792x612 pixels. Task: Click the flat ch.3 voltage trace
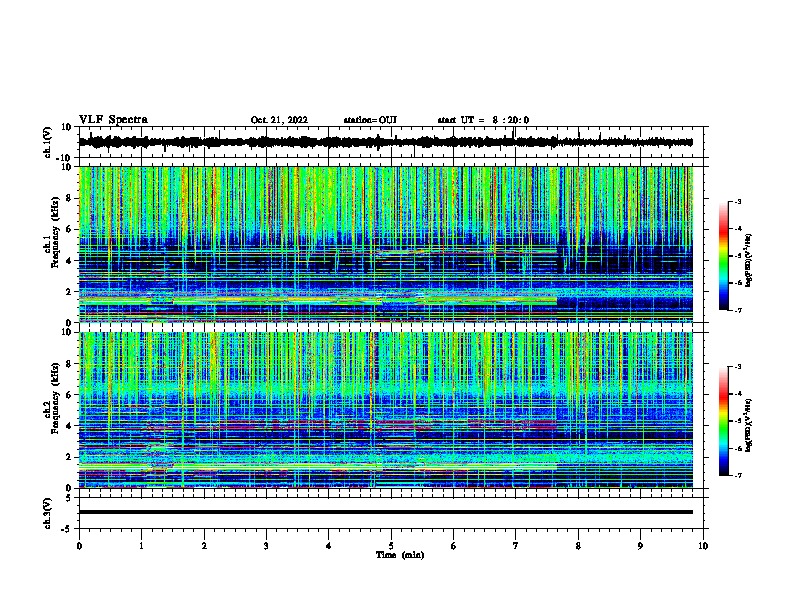(386, 512)
